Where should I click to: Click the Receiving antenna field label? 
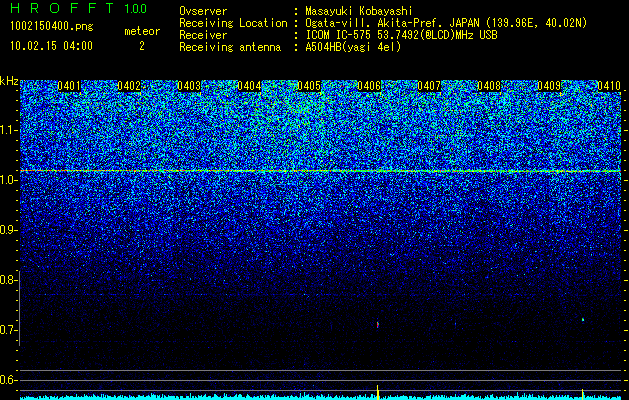pyautogui.click(x=230, y=47)
